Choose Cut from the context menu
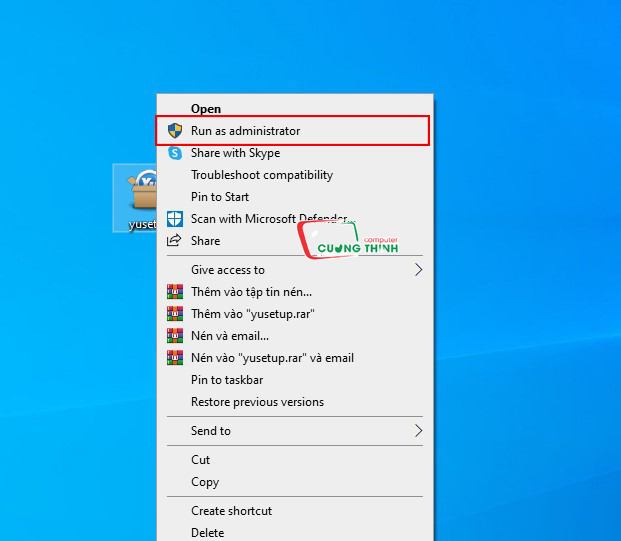The width and height of the screenshot is (621, 541). (x=295, y=459)
